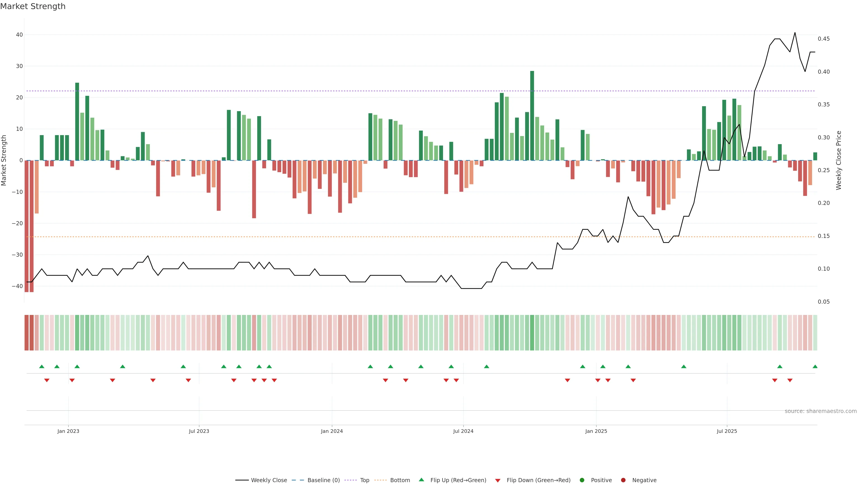Click the Jul 2025 x-axis label

(x=727, y=431)
